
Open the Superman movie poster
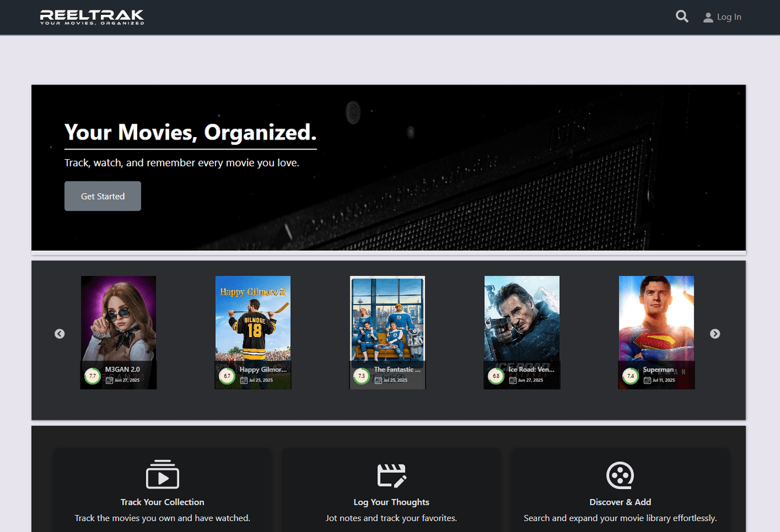[656, 318]
